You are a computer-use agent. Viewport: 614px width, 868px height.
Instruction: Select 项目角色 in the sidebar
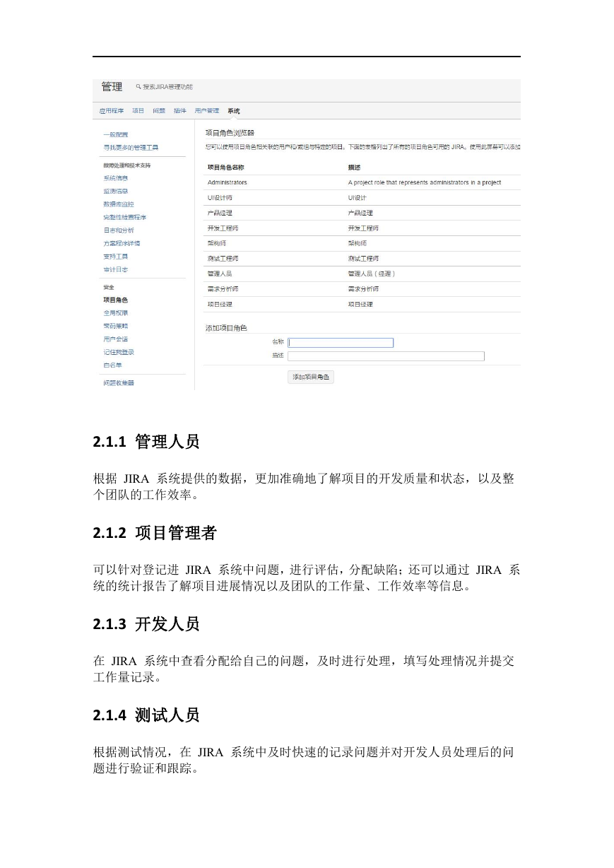tap(116, 300)
